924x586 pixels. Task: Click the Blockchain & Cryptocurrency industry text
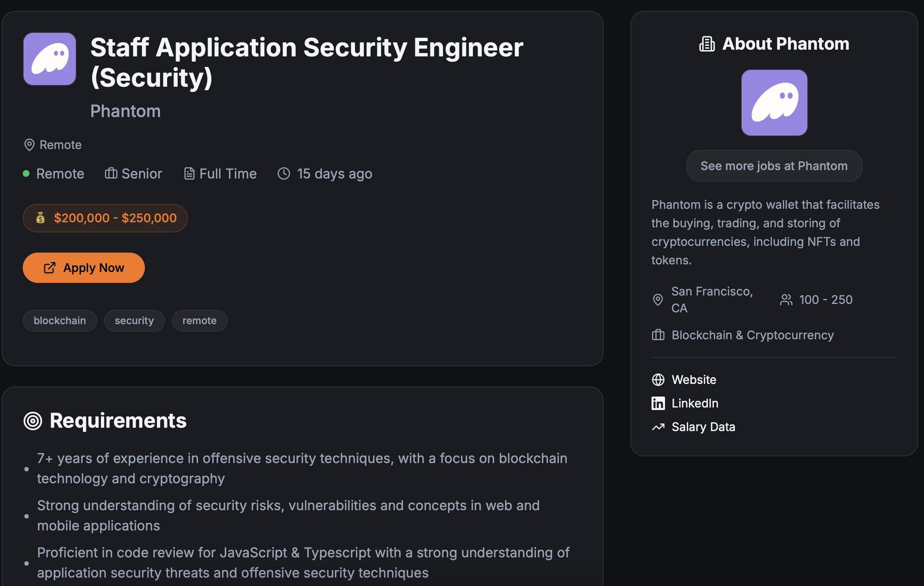pos(753,335)
